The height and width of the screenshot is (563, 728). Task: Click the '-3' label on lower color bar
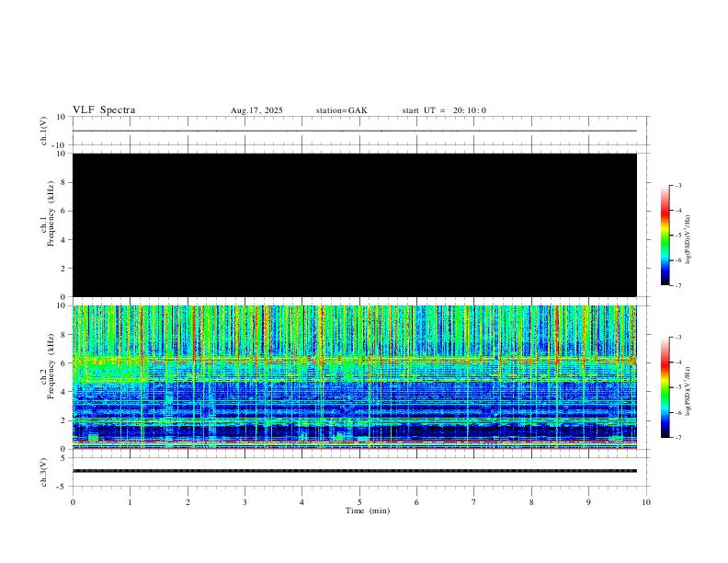[x=677, y=338]
